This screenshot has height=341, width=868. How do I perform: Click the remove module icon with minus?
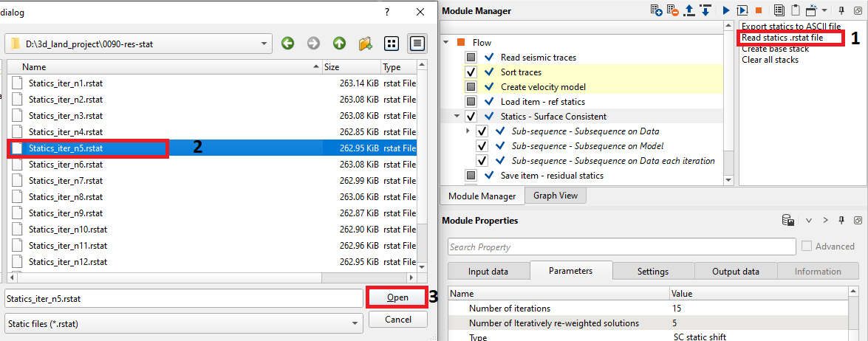point(672,10)
